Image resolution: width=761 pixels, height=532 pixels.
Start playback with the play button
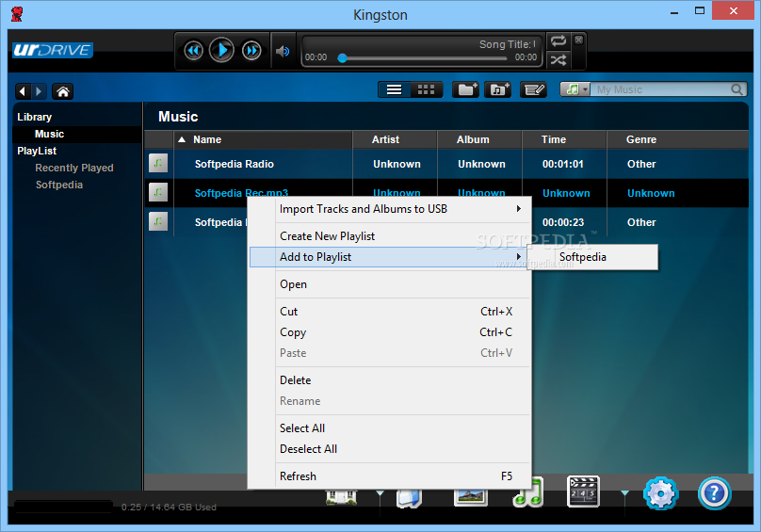[221, 50]
